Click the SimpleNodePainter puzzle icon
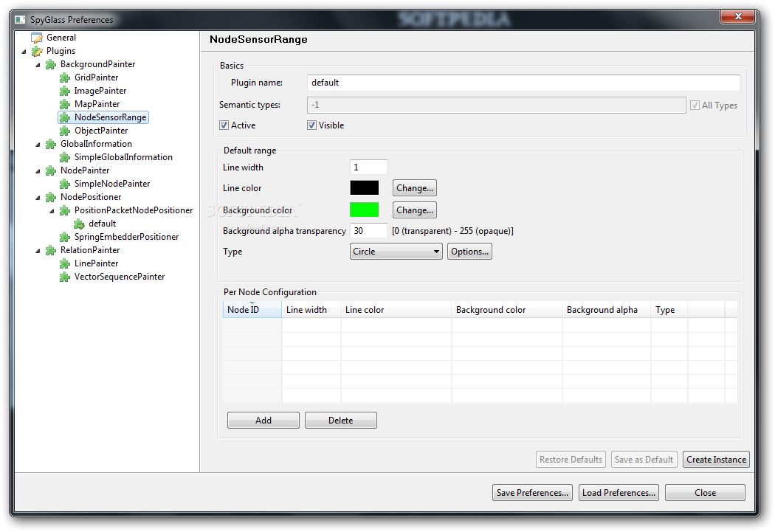Screen dimensions: 775x532 (65, 184)
